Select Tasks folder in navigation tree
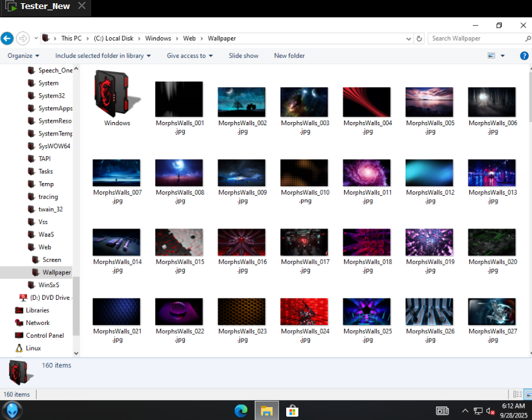 click(x=46, y=171)
